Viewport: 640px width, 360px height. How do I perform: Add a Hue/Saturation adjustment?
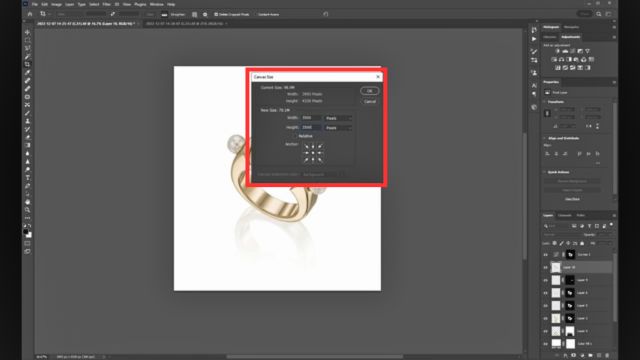click(x=554, y=60)
